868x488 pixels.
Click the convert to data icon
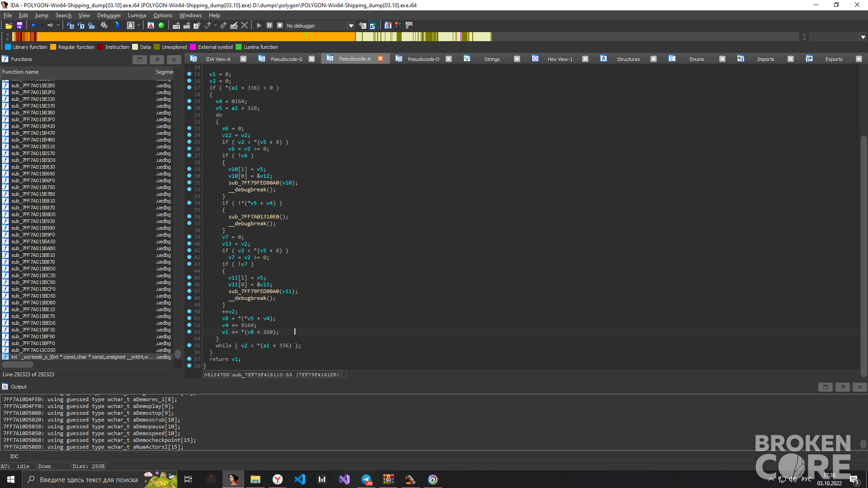(186, 25)
